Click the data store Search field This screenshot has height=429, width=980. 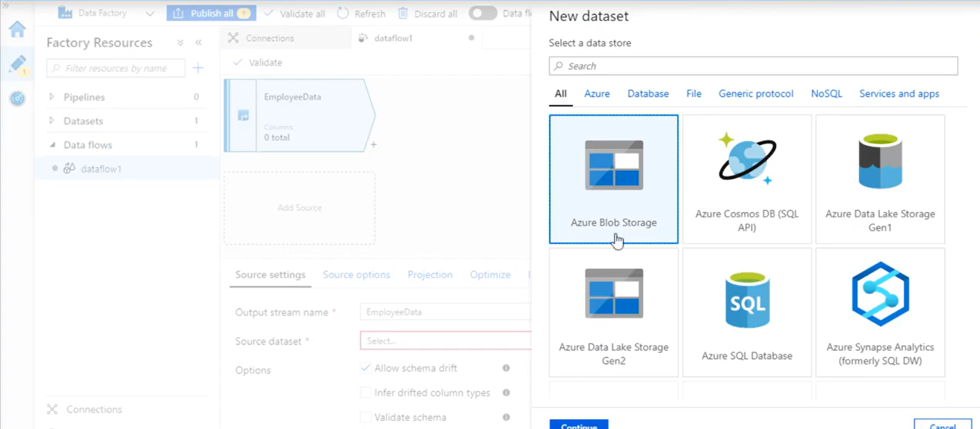(x=753, y=66)
